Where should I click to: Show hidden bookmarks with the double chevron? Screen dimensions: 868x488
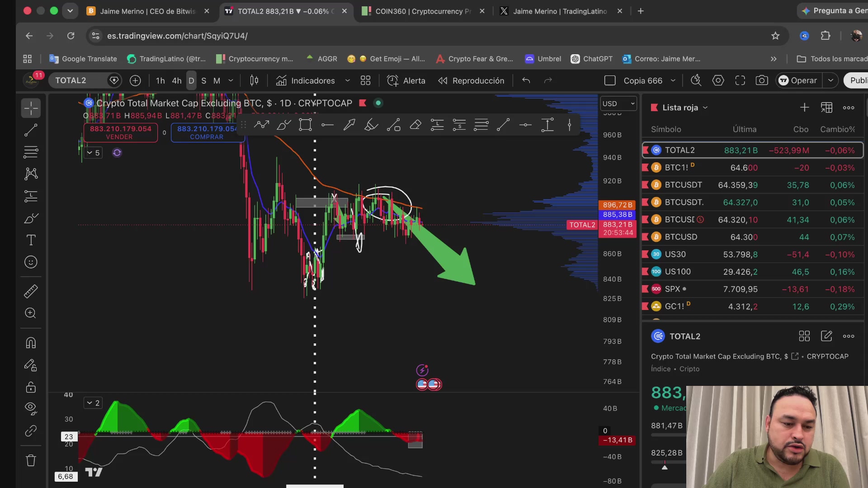(774, 59)
